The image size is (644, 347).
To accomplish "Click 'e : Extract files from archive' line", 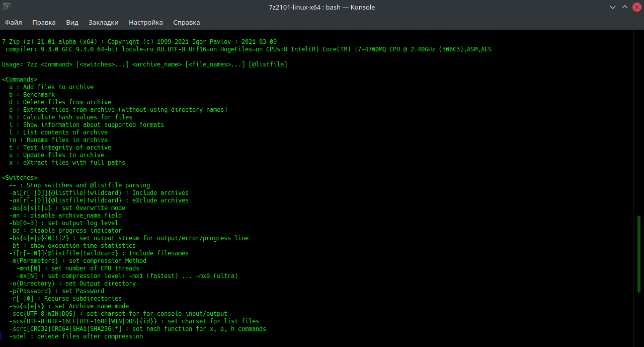I will coord(118,110).
